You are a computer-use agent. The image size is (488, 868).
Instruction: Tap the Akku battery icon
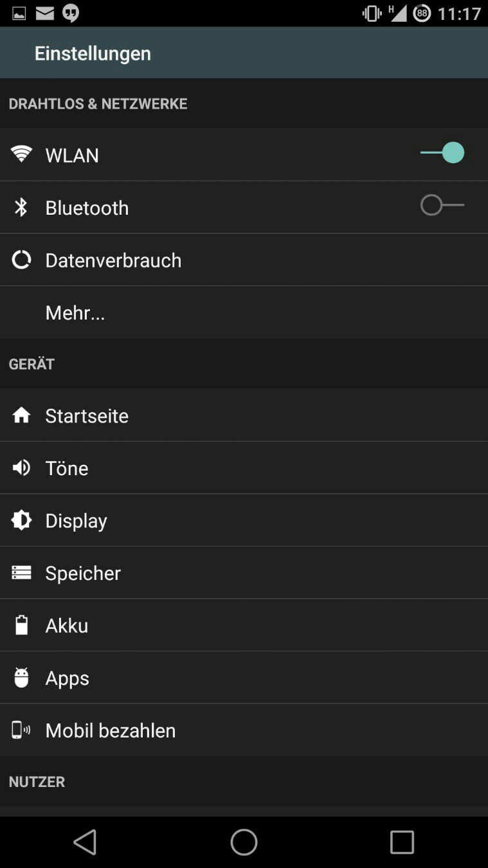[21, 625]
